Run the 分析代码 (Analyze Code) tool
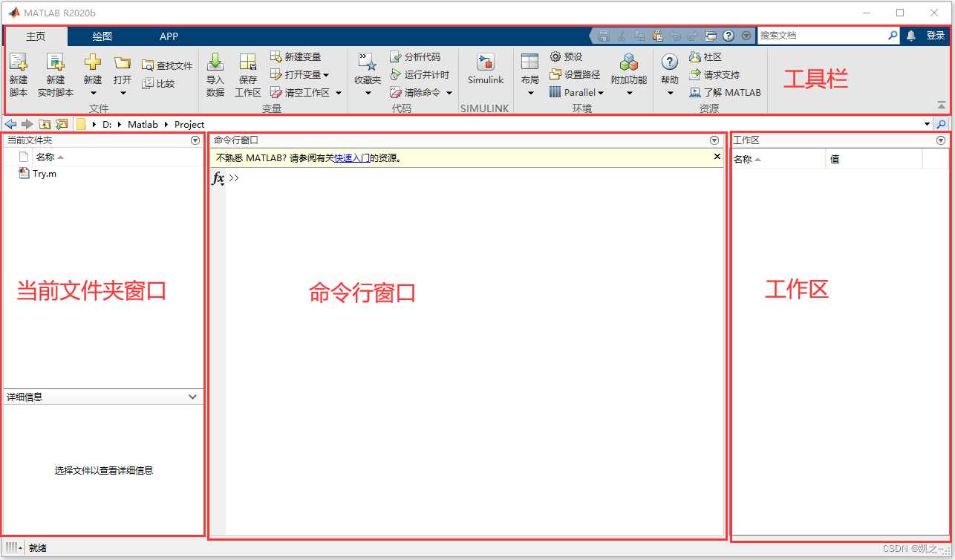 click(417, 56)
